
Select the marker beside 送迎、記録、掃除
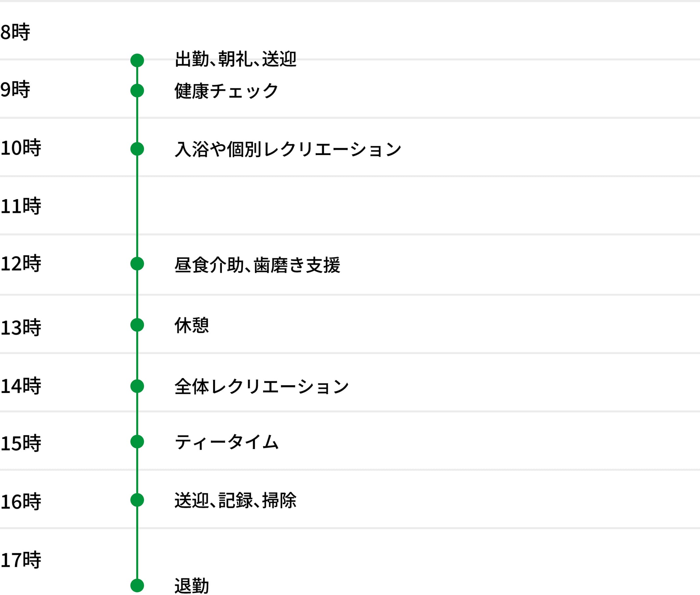137,500
